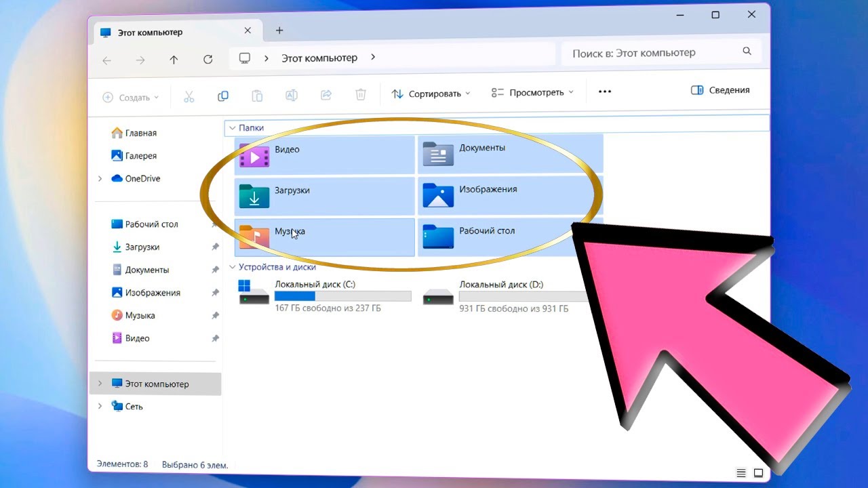
Task: Unpin Документы from quick access
Action: point(215,270)
